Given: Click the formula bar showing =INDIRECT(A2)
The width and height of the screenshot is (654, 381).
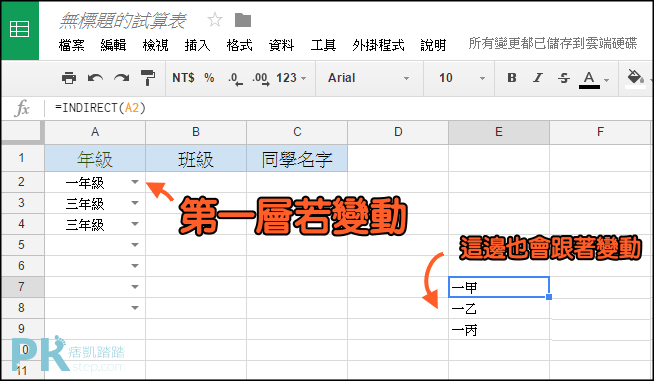Looking at the screenshot, I should tap(350, 108).
